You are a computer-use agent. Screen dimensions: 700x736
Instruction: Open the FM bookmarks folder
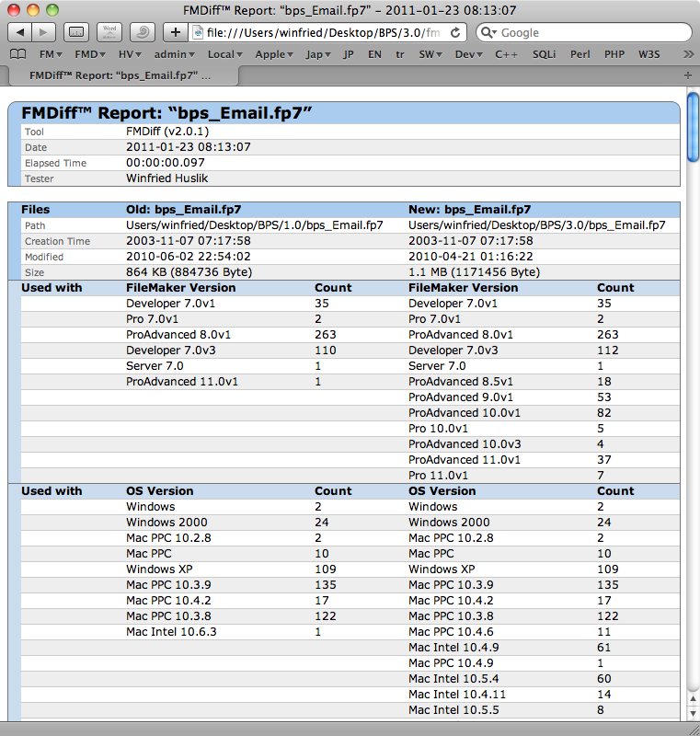(51, 54)
